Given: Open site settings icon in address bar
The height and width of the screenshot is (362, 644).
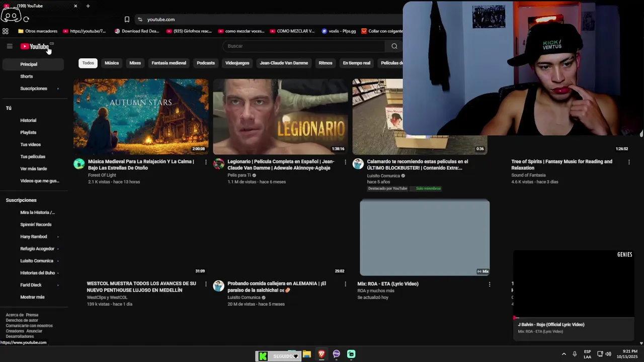Looking at the screenshot, I should coord(140,19).
